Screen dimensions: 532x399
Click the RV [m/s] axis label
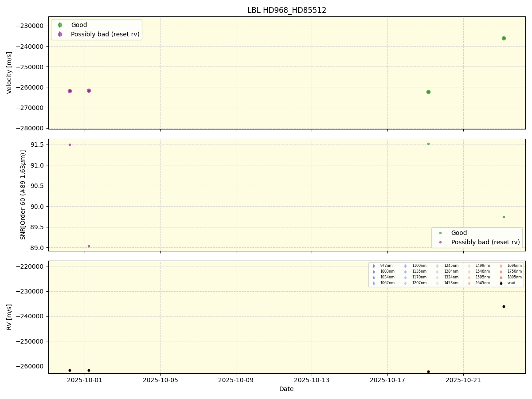[9, 317]
